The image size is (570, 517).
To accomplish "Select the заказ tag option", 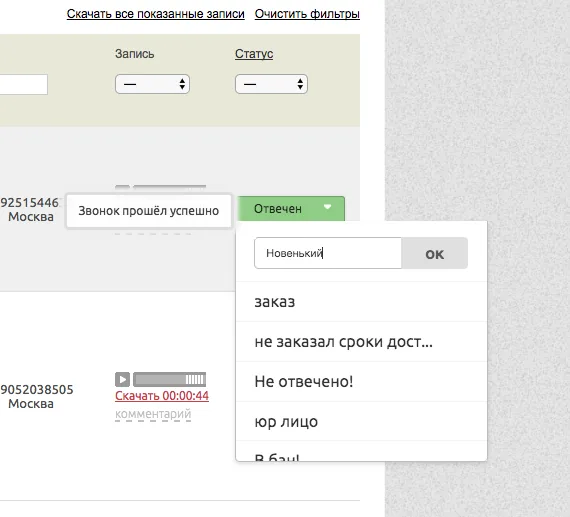I will (361, 302).
